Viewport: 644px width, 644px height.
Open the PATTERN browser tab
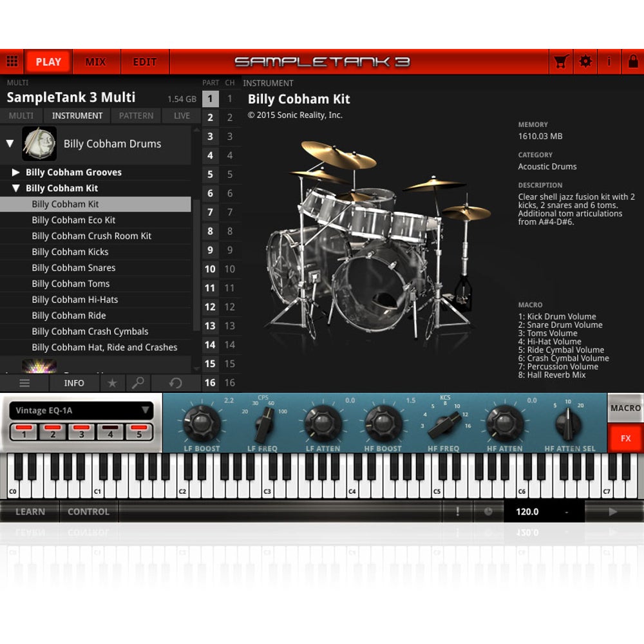point(136,116)
